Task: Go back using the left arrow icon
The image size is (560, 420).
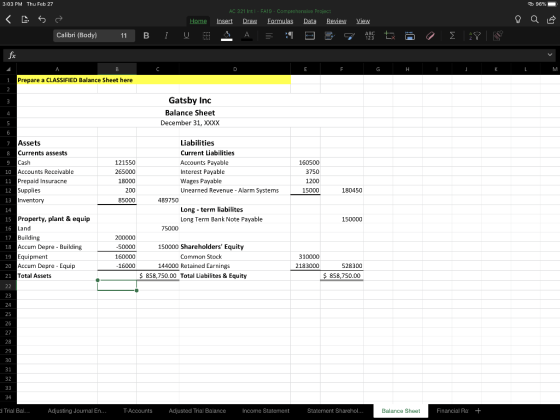Action: [x=9, y=19]
